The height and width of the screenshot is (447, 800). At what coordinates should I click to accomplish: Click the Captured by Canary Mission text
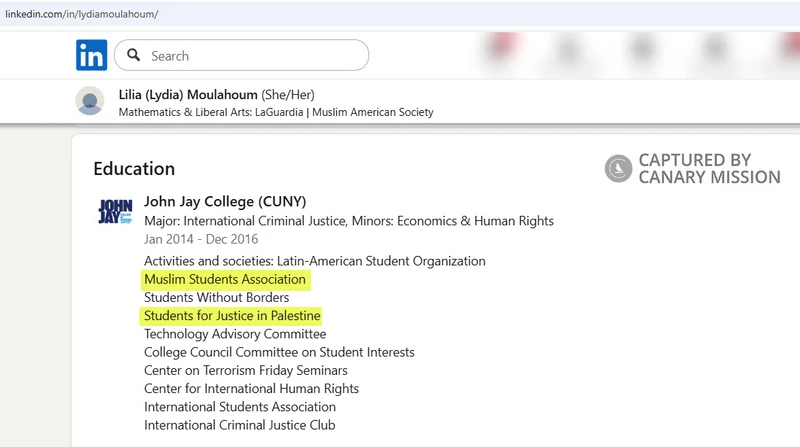[708, 168]
